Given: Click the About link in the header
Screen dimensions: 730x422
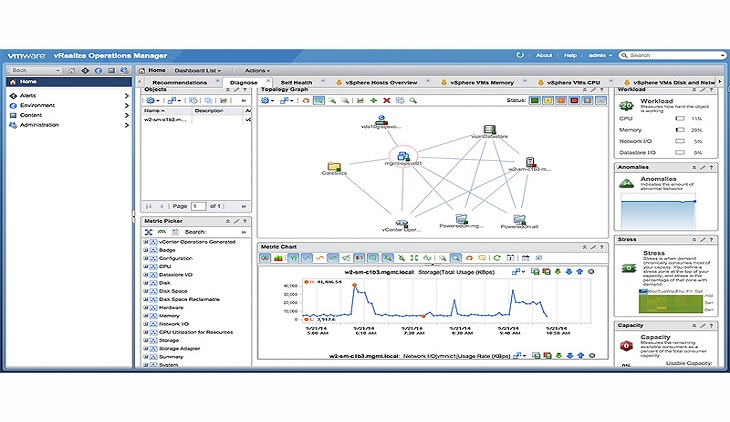Looking at the screenshot, I should pyautogui.click(x=544, y=55).
